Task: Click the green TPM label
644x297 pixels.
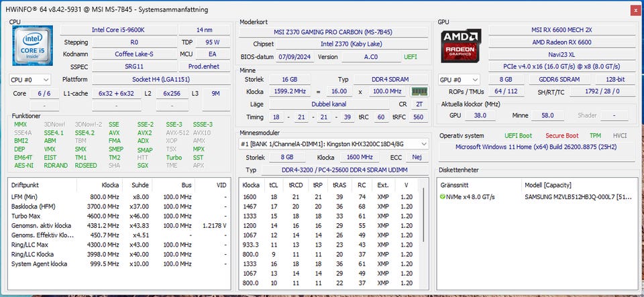Action: point(595,136)
